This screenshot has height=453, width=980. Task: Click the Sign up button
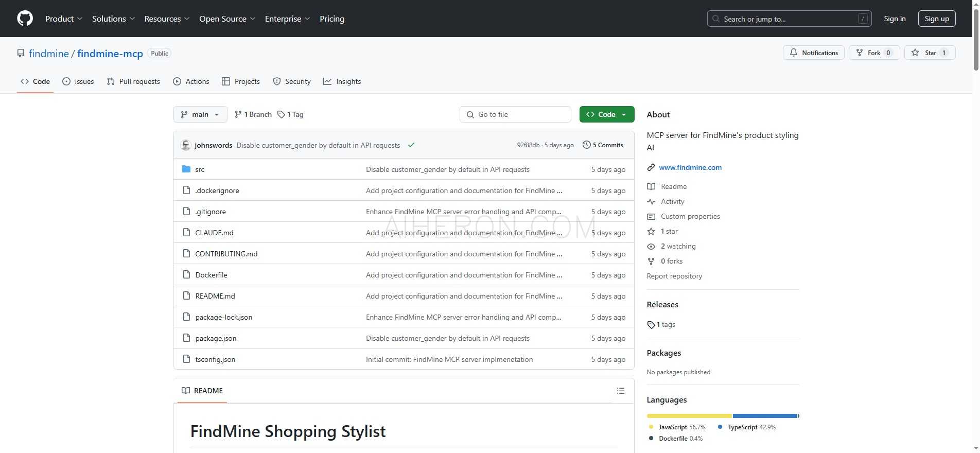(x=937, y=19)
